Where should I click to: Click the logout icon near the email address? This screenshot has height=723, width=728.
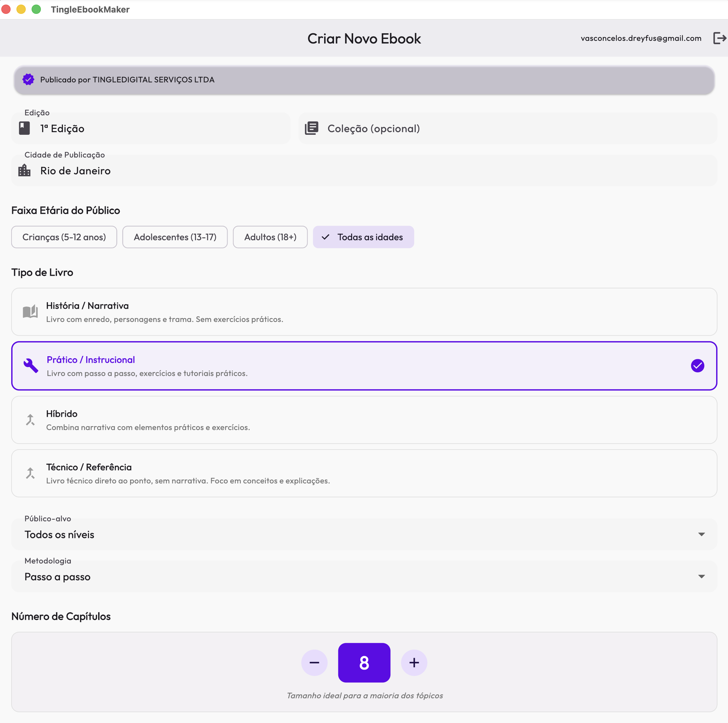click(x=719, y=38)
